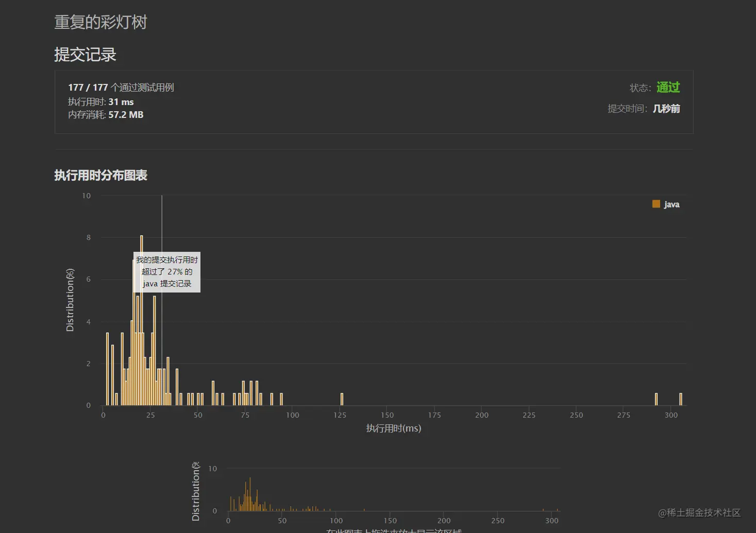
Task: Click the Distribution(% label of the overview chart
Action: [x=196, y=491]
